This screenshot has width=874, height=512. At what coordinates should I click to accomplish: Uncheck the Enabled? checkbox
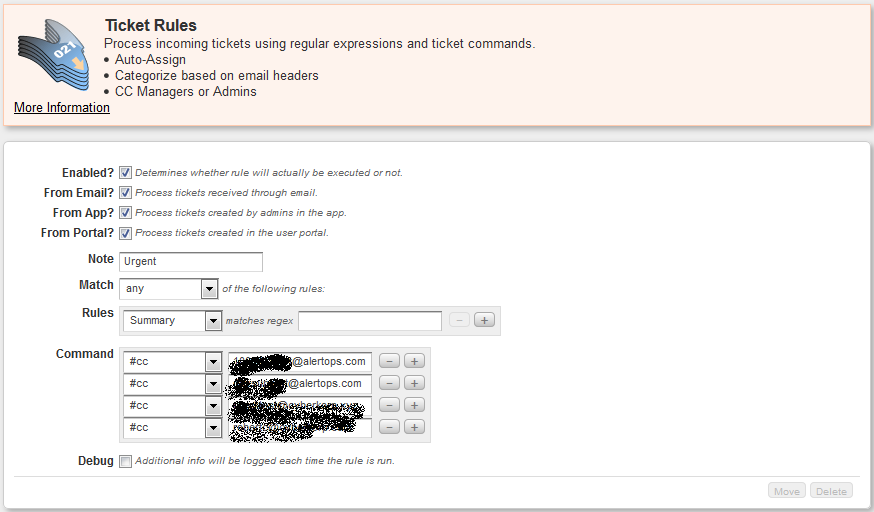pos(126,172)
